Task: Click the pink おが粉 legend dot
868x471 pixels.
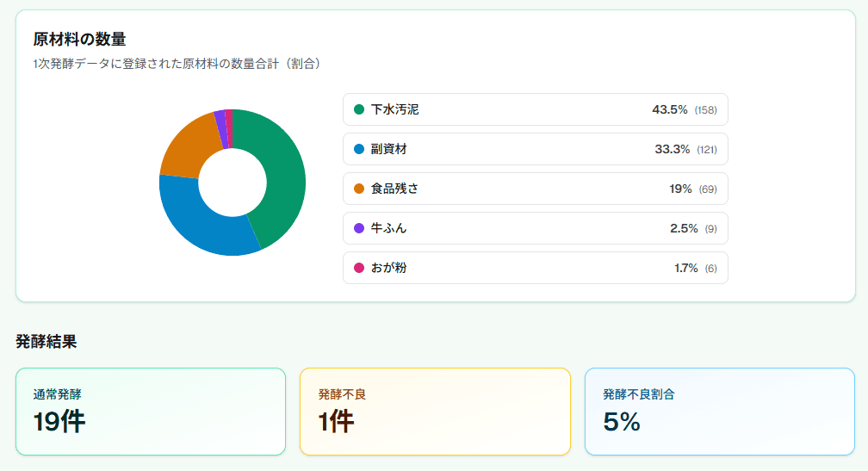Action: 359,268
